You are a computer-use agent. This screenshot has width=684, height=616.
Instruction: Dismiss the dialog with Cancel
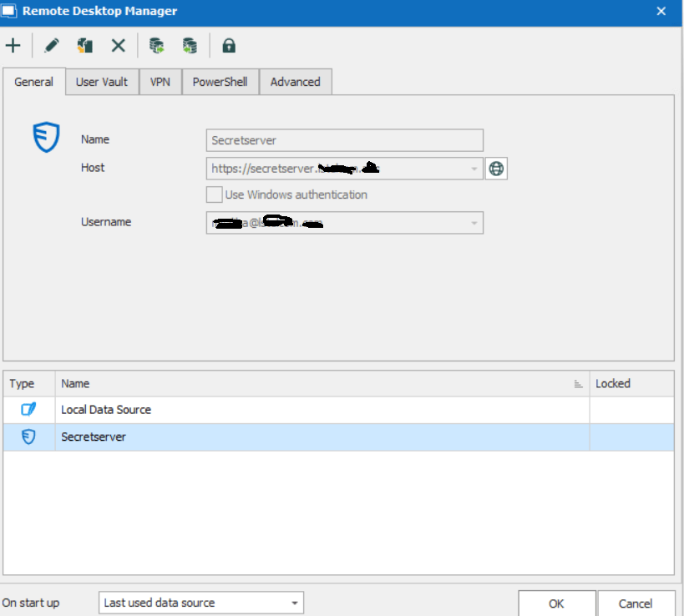tap(636, 603)
